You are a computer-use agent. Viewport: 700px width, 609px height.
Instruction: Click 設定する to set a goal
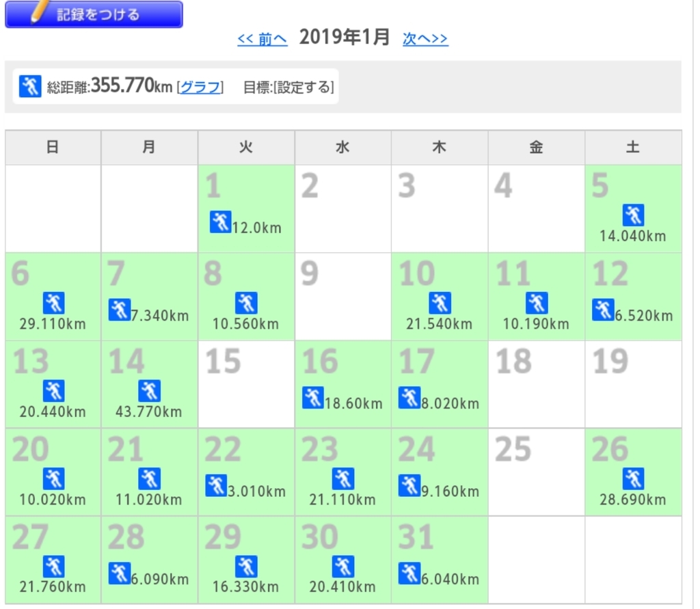[304, 87]
